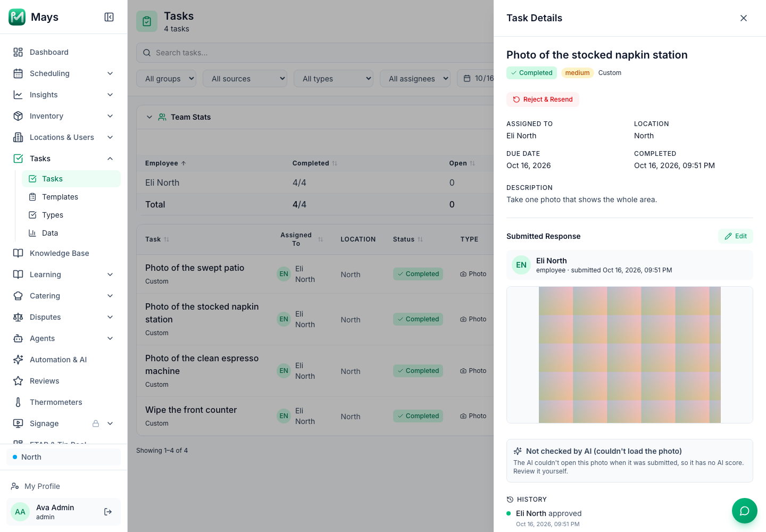The width and height of the screenshot is (766, 532).
Task: Click the Reject & Resend button
Action: 543,99
